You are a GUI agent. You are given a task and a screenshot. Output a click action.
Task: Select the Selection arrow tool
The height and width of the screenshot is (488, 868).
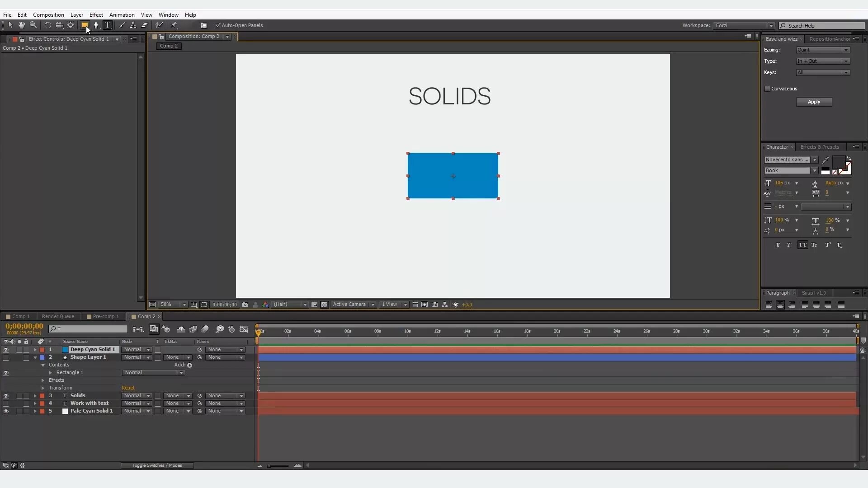(10, 25)
